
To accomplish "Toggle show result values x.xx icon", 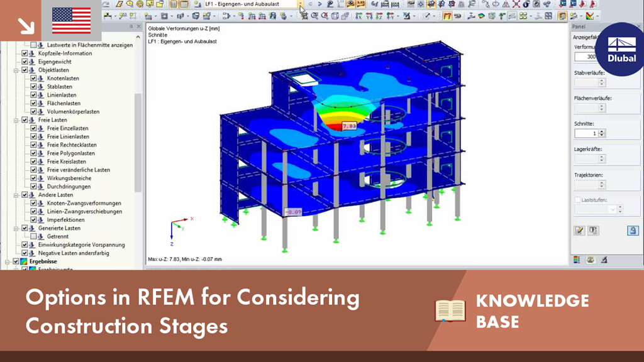I will coord(360,4).
